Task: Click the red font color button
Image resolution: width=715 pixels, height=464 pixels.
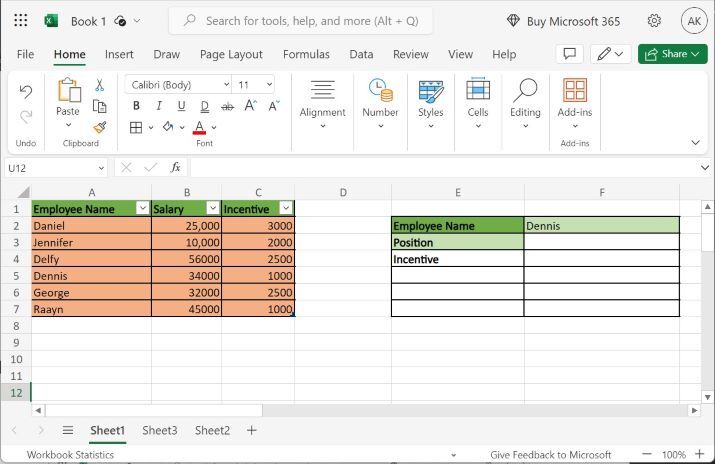Action: pyautogui.click(x=200, y=127)
